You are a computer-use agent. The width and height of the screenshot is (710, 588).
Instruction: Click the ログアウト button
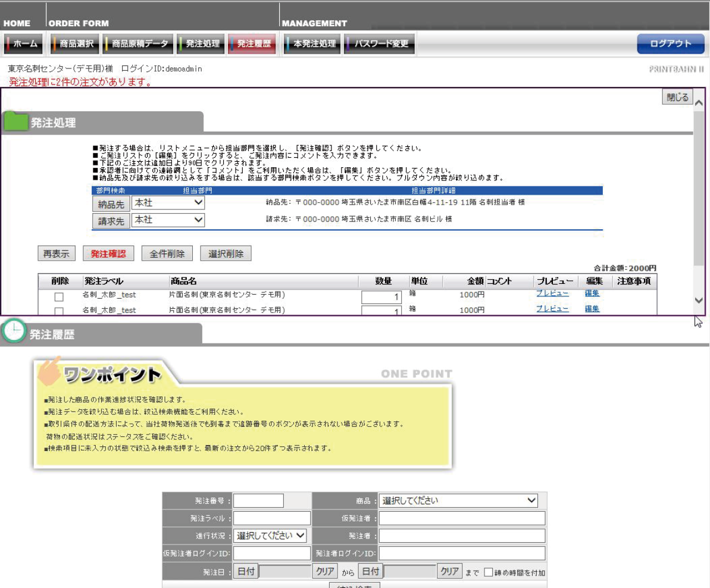coord(670,43)
